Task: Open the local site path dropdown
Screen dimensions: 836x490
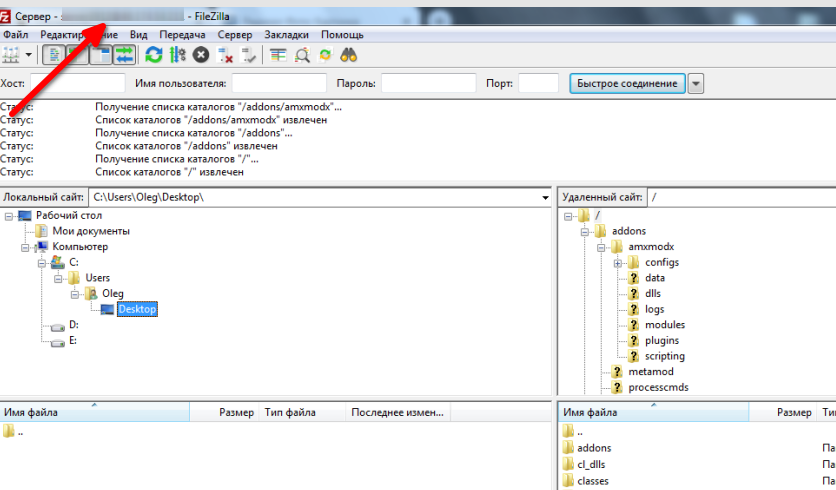Action: point(545,197)
